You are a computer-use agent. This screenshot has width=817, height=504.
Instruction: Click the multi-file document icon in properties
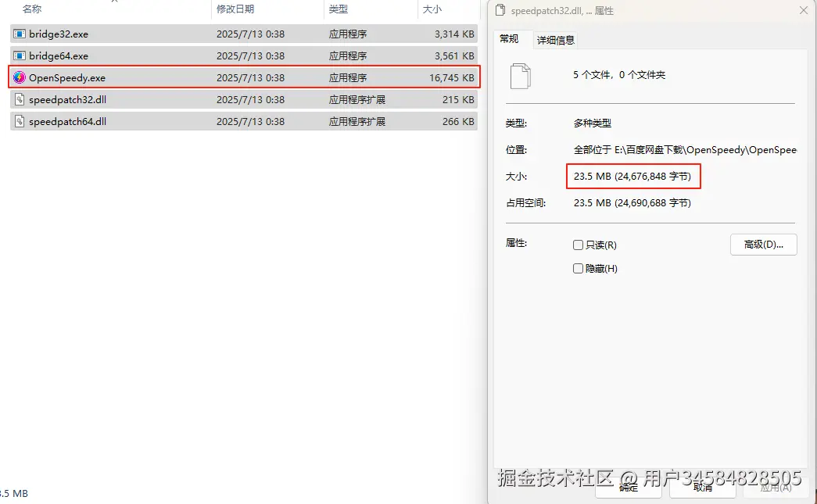521,76
